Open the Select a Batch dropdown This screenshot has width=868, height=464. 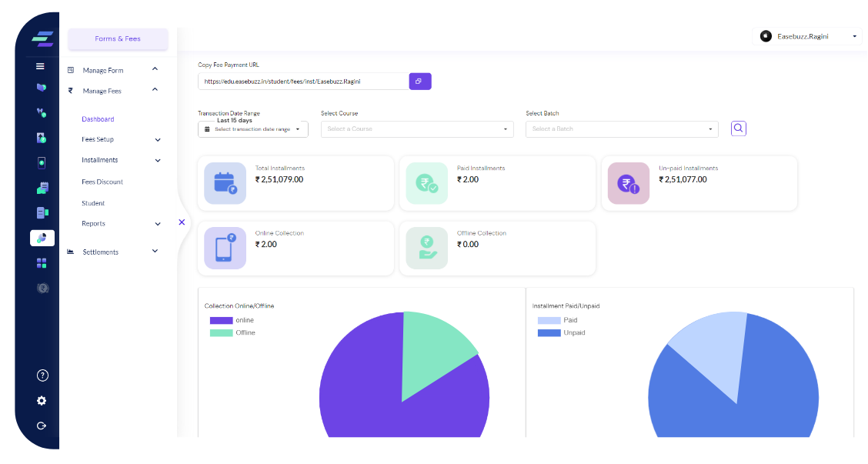(622, 129)
